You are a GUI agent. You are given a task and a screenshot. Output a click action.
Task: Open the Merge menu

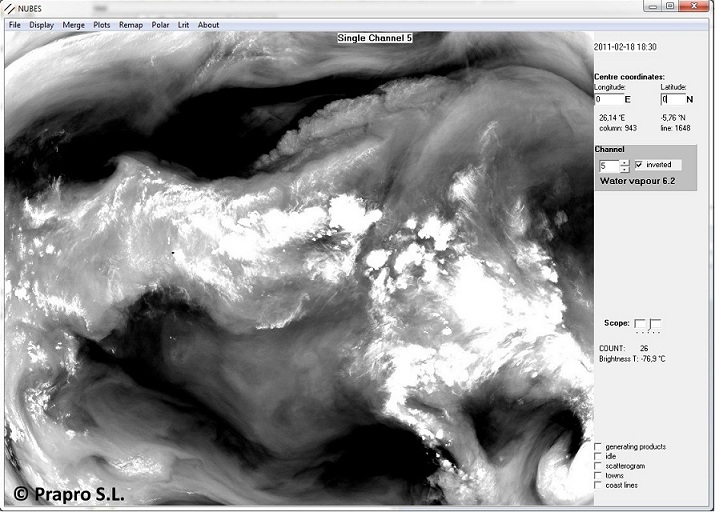click(x=74, y=24)
